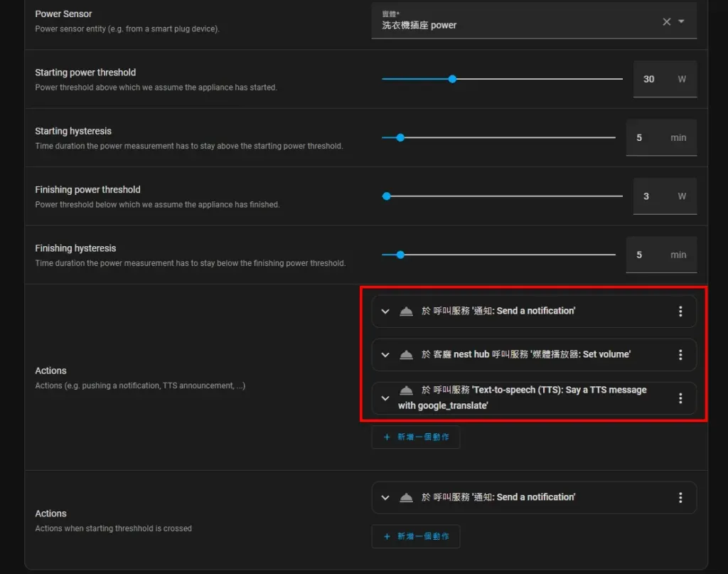
Task: Click service icon on bottom Send a notification action
Action: [406, 498]
